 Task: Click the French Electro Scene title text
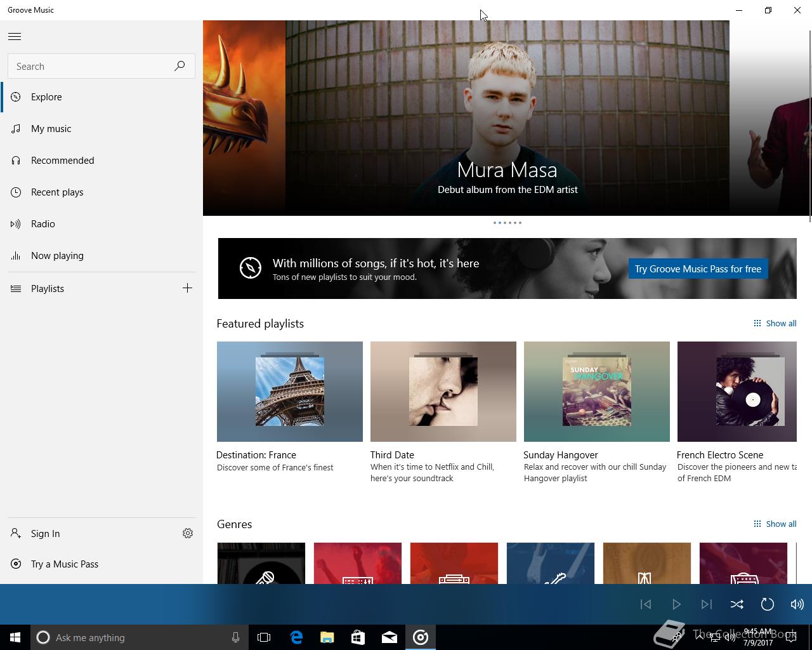720,455
